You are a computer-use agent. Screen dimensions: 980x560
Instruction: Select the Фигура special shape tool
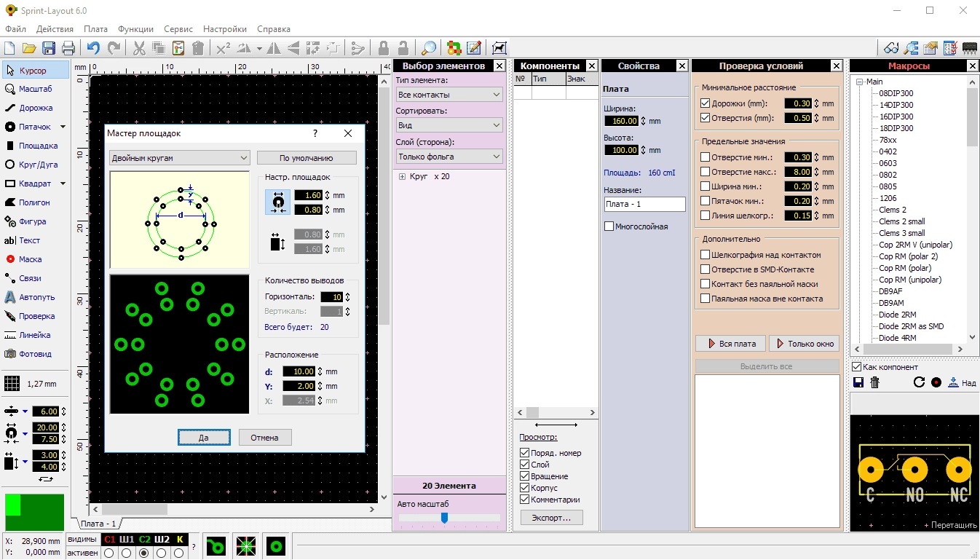(x=35, y=221)
